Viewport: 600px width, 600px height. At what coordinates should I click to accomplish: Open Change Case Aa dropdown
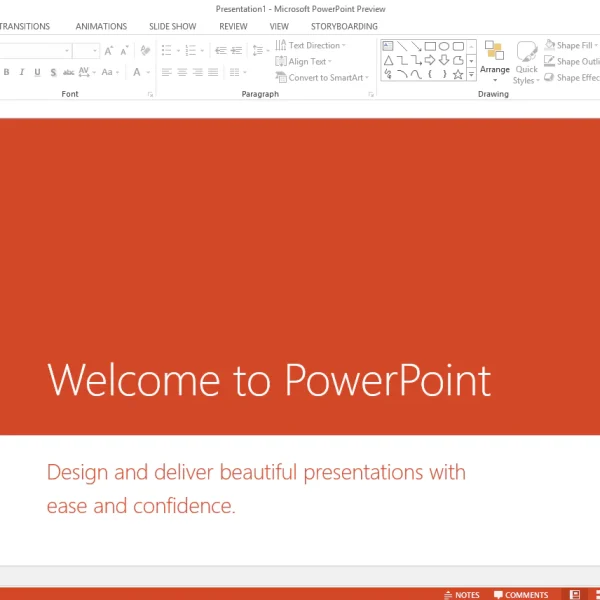point(110,72)
